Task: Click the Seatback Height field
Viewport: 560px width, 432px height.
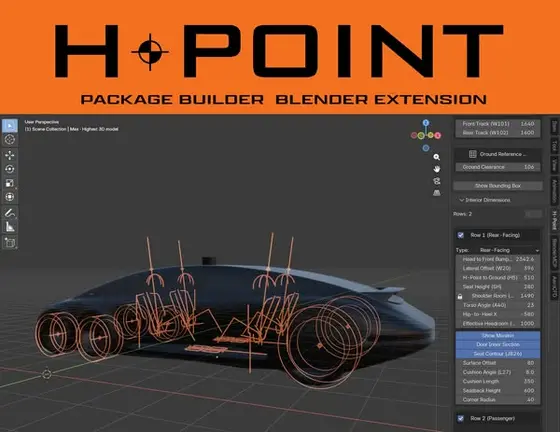Action: [498, 391]
